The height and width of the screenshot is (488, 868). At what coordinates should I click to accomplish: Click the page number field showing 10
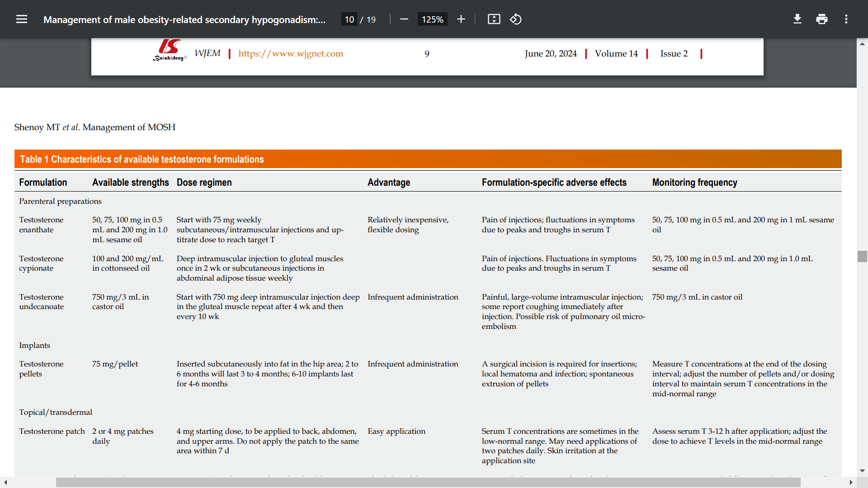point(349,19)
